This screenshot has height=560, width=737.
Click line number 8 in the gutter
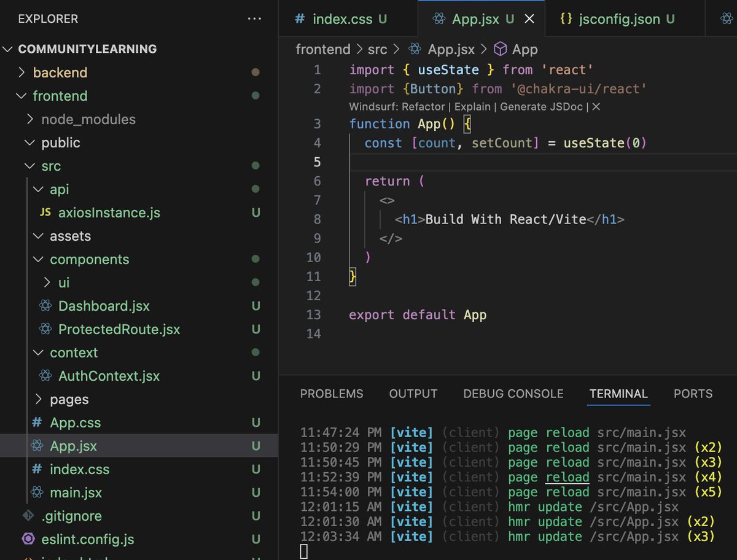coord(317,219)
